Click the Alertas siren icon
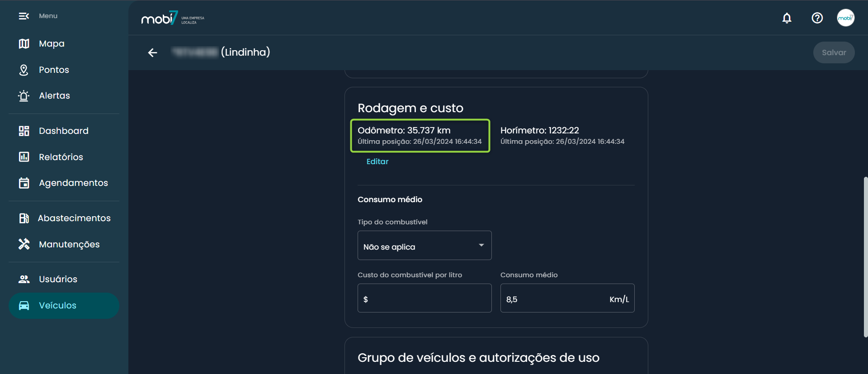 24,96
